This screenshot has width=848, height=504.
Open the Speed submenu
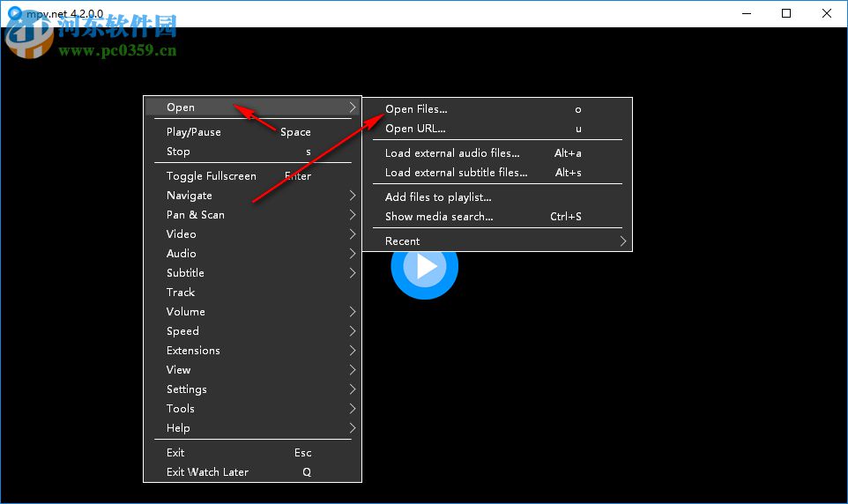click(253, 331)
